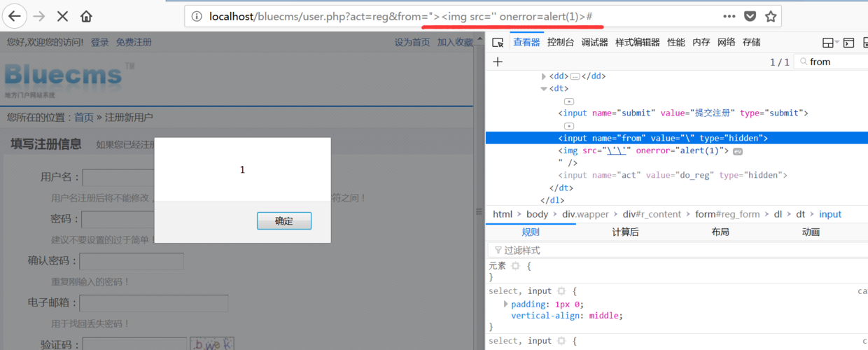Select the hidden act input node

coord(673,175)
